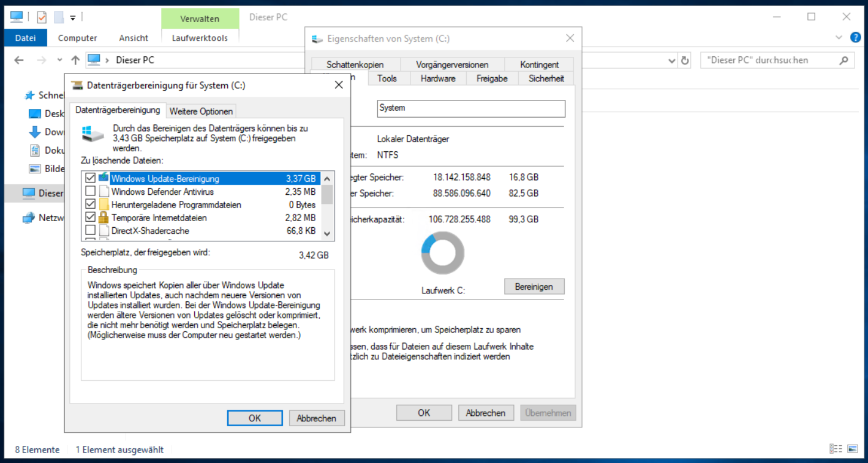Confirm cleanup with OK in Datenträgerbereinigung
Screen dimensions: 868x463
click(255, 418)
